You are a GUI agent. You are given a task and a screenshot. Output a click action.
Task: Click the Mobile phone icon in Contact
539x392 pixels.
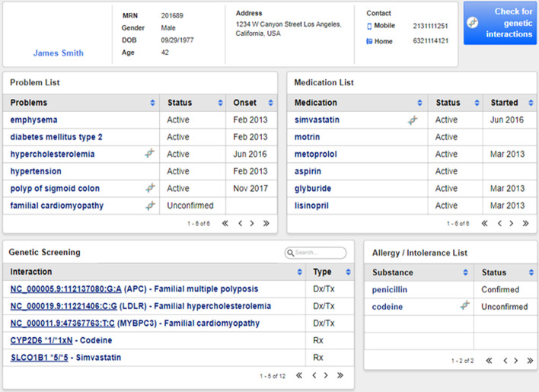point(369,26)
